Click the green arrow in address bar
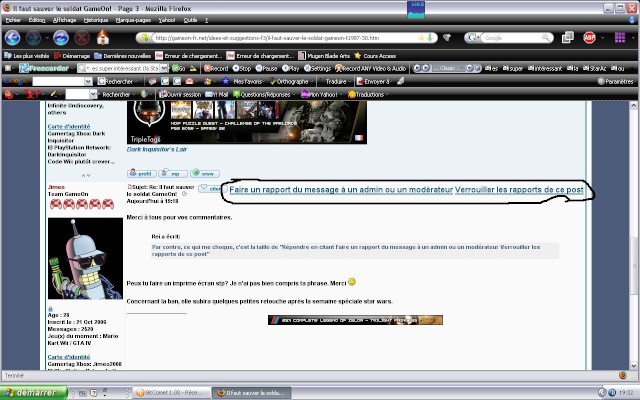Viewport: 640px width, 400px height. coord(430,38)
